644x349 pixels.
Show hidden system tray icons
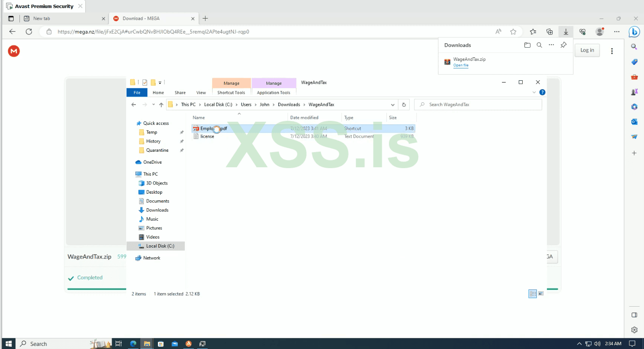coord(579,344)
